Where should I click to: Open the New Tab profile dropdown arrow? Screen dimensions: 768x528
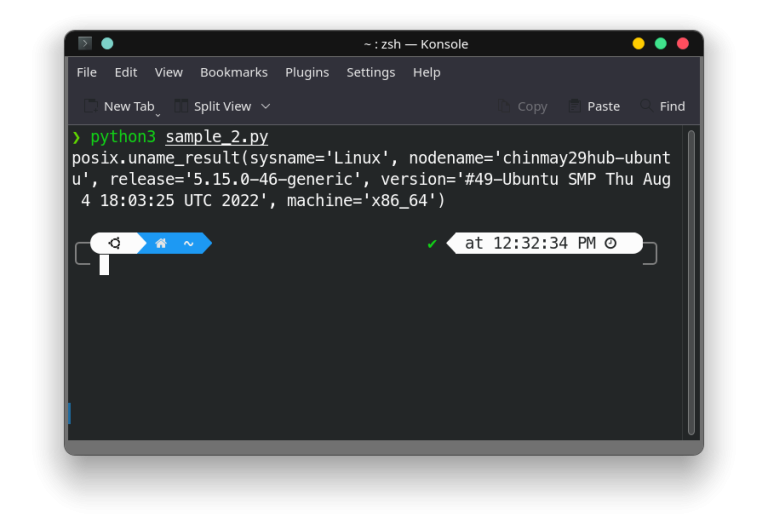tap(158, 115)
